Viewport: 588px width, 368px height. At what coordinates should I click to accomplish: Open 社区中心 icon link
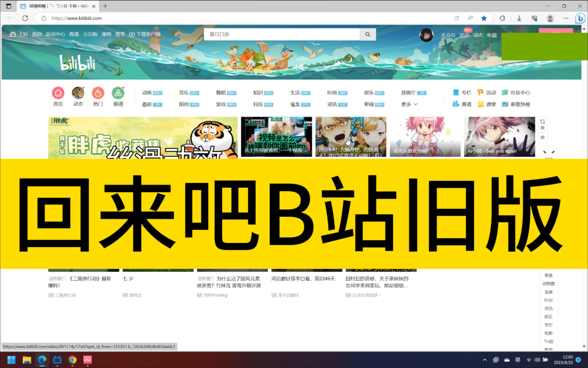pos(516,92)
